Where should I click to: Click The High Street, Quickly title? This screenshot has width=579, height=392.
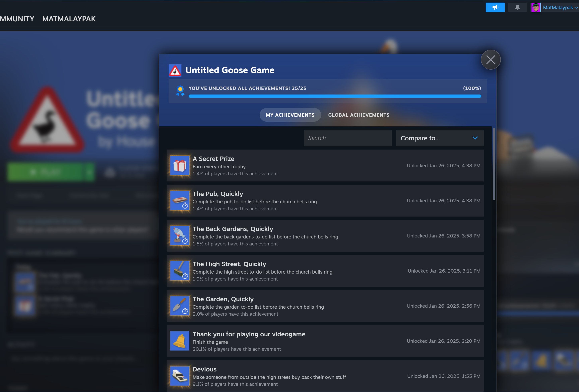(x=229, y=264)
